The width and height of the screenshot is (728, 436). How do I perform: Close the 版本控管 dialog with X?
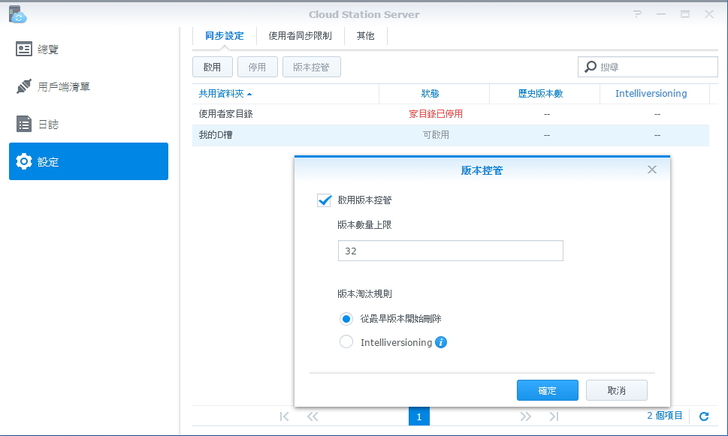click(x=652, y=170)
